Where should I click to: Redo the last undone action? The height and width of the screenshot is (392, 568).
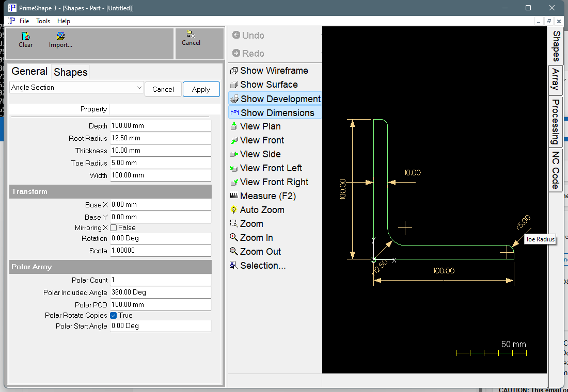tap(248, 53)
